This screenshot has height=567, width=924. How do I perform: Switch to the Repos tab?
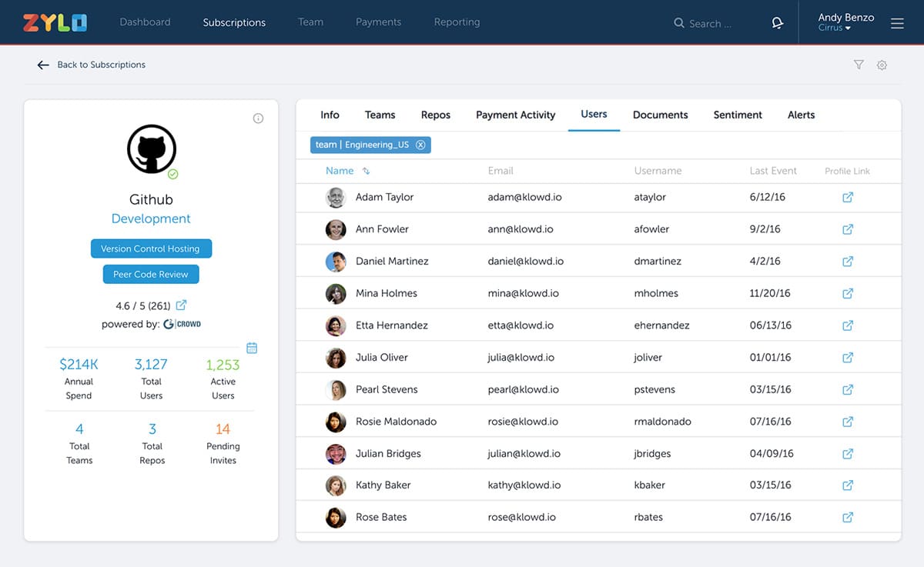[435, 115]
